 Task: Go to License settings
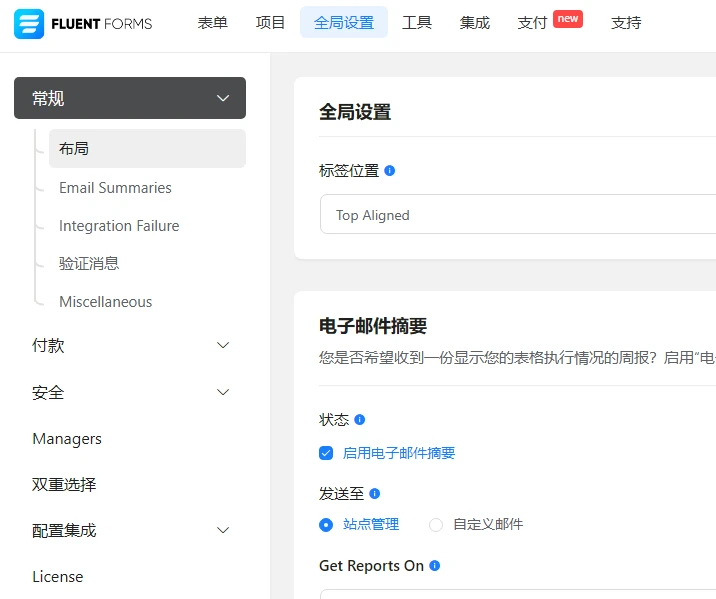point(58,577)
